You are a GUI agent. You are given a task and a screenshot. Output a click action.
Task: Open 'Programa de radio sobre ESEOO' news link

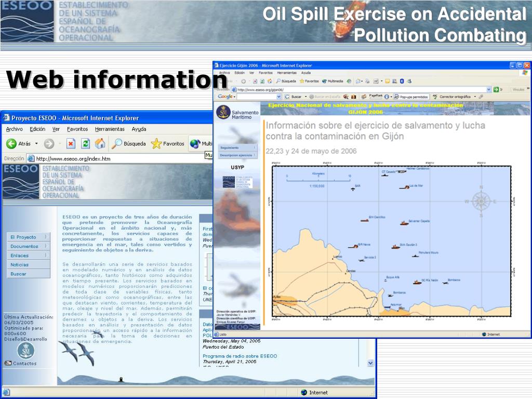point(240,356)
